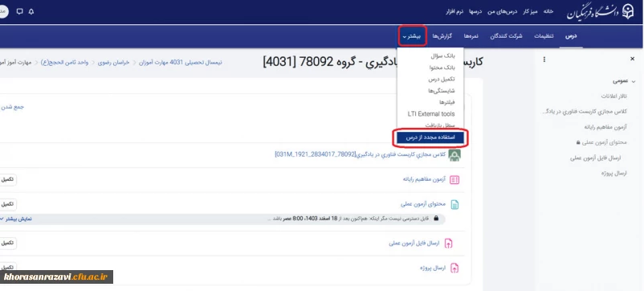Open ارسال فایل آزمون عملی in course index
Screen dimensions: 644x291
pos(596,158)
